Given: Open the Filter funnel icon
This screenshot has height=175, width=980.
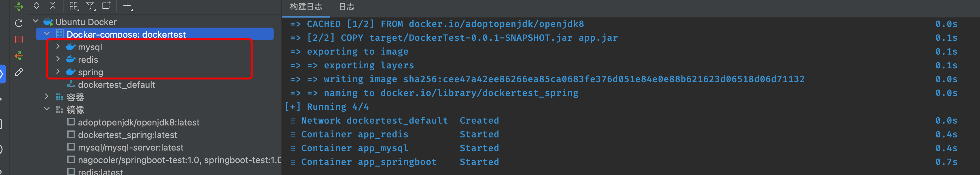Looking at the screenshot, I should tap(90, 6).
